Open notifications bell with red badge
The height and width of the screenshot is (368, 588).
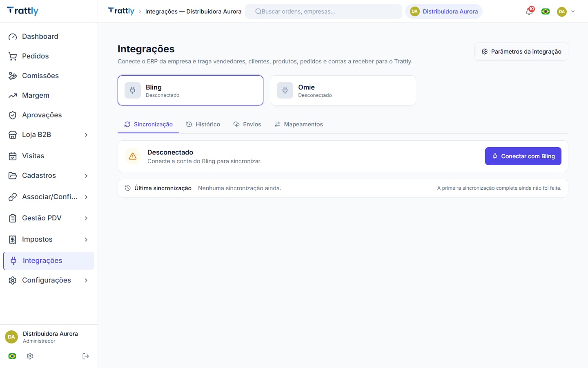530,11
